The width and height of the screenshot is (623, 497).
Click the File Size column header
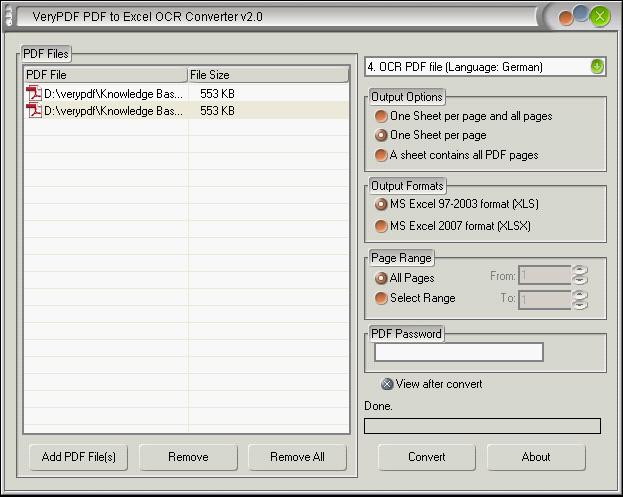pos(268,75)
